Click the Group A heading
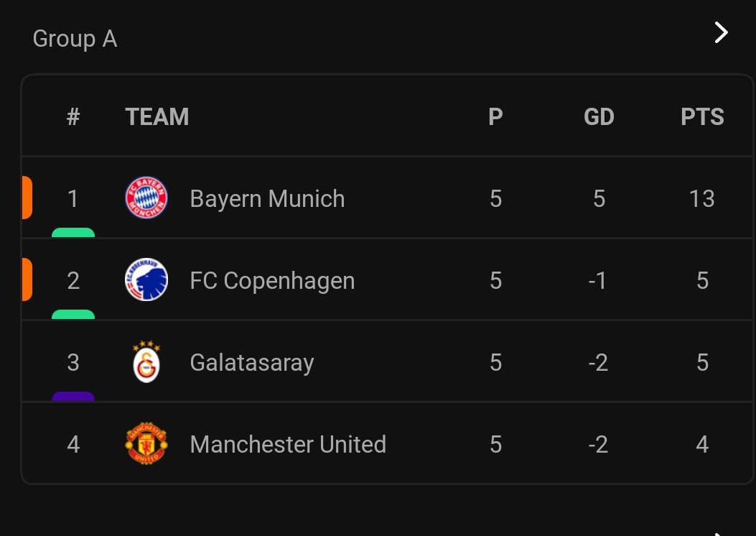The image size is (756, 536). click(75, 39)
